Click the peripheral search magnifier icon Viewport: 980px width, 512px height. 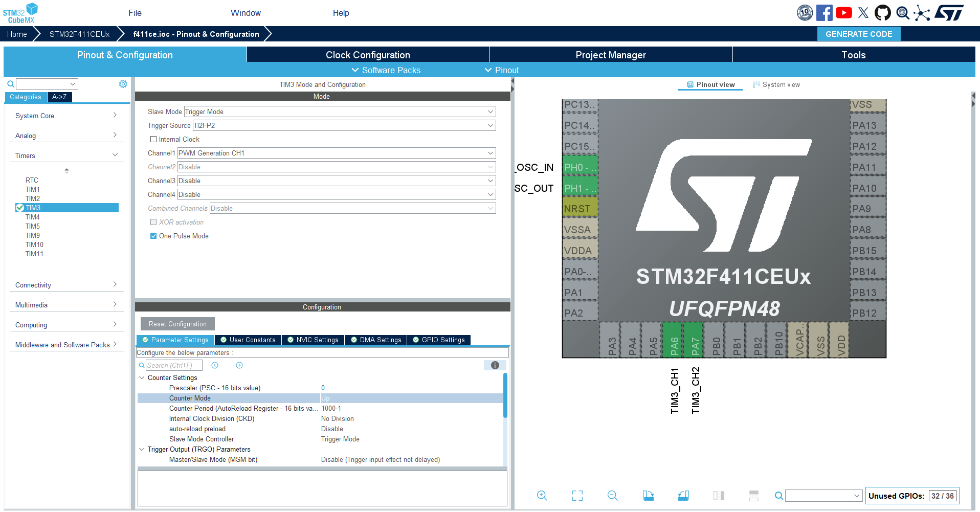click(10, 84)
